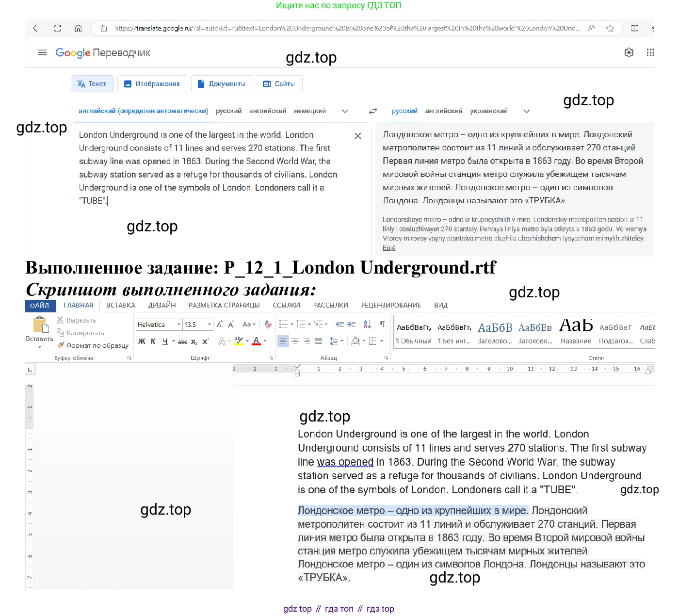Screen dimensions: 678x616
Task: Apply red font color
Action: point(257,341)
